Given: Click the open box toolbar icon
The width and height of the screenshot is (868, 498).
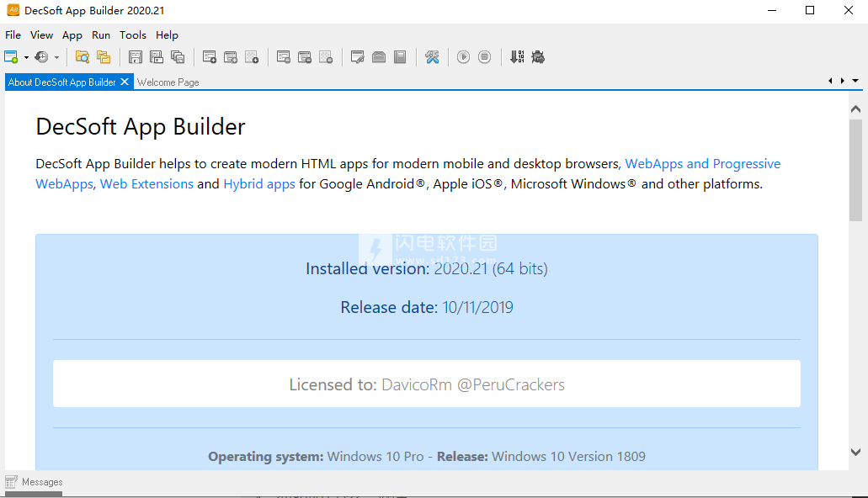Looking at the screenshot, I should tap(379, 57).
